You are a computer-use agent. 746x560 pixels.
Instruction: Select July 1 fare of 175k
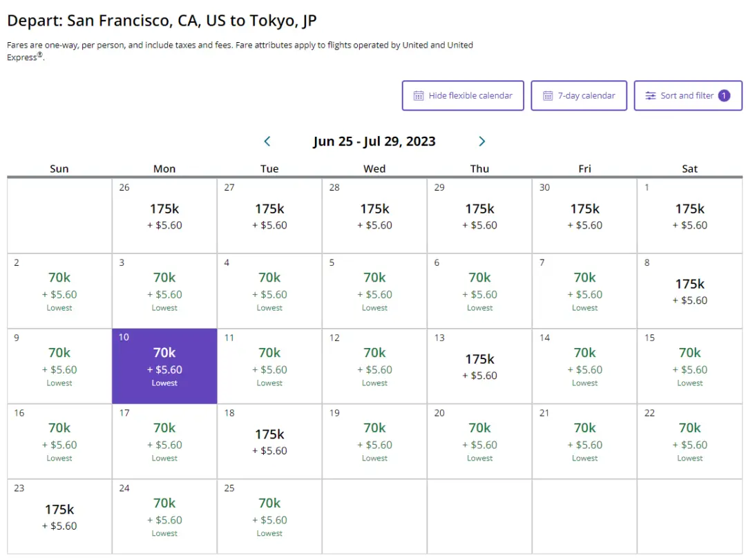(x=690, y=216)
